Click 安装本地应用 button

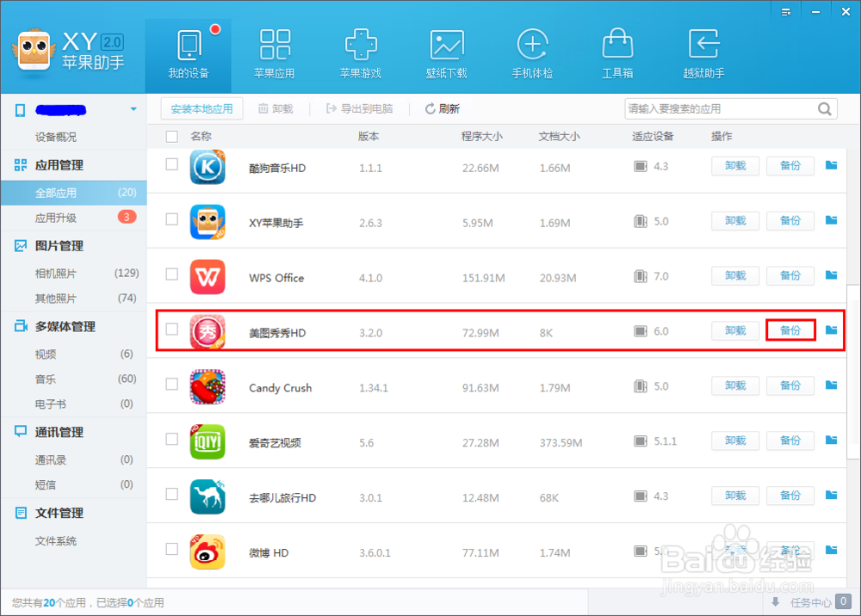coord(201,108)
